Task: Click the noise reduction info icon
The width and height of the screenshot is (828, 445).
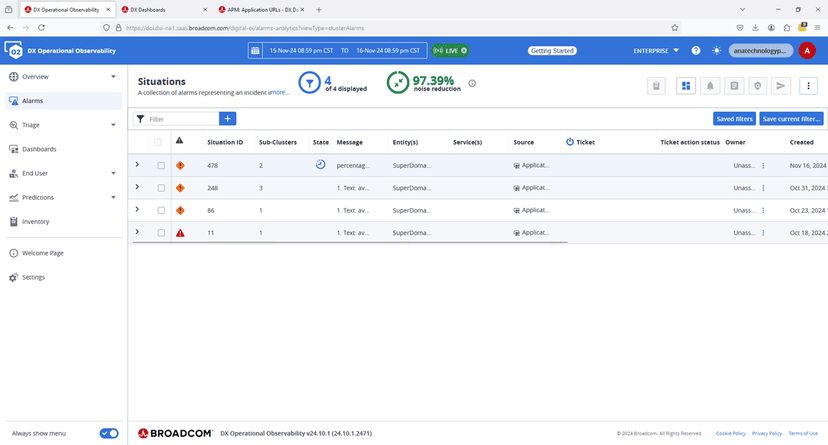Action: (472, 84)
